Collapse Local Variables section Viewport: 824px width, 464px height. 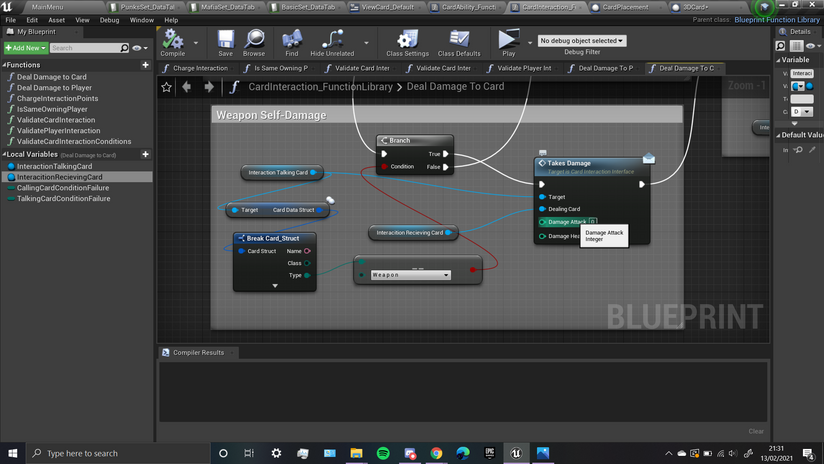(4, 154)
